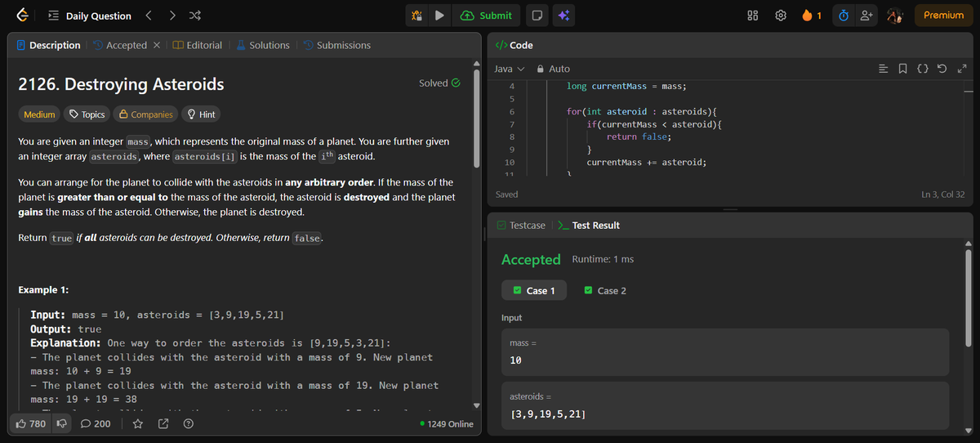Open the Submissions tab
This screenshot has width=980, height=443.
coord(336,45)
